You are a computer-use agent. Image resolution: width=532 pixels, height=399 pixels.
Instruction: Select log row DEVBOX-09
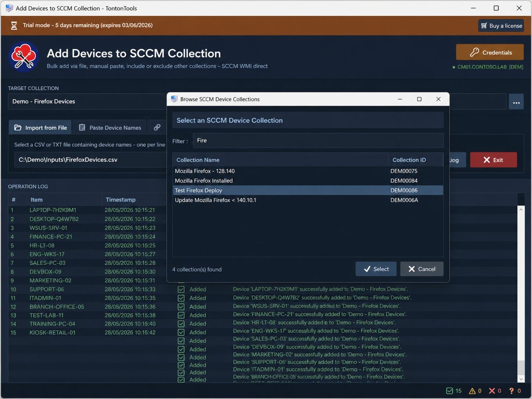click(x=87, y=272)
